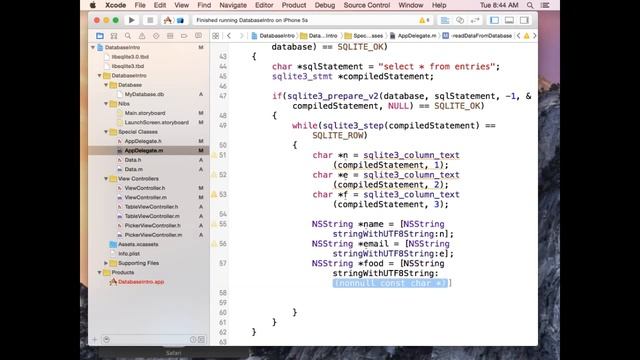Open Data.h file
This screenshot has height=360, width=640.
tap(133, 160)
